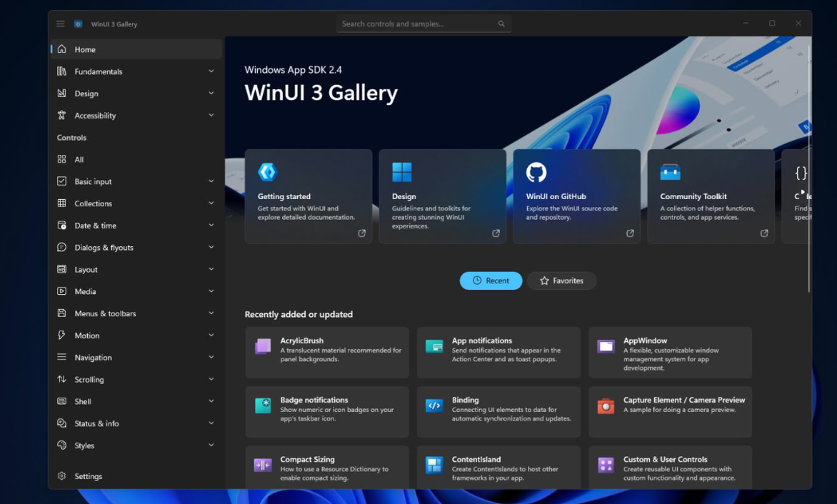Select the Recent toggle
Viewport: 837px width, 504px height.
(491, 281)
